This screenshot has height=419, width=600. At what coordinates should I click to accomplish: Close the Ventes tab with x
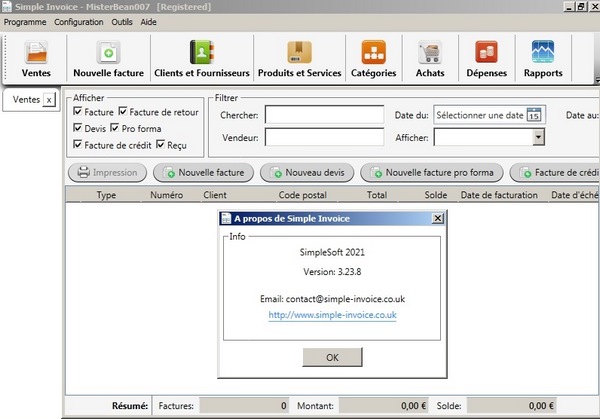click(x=49, y=100)
